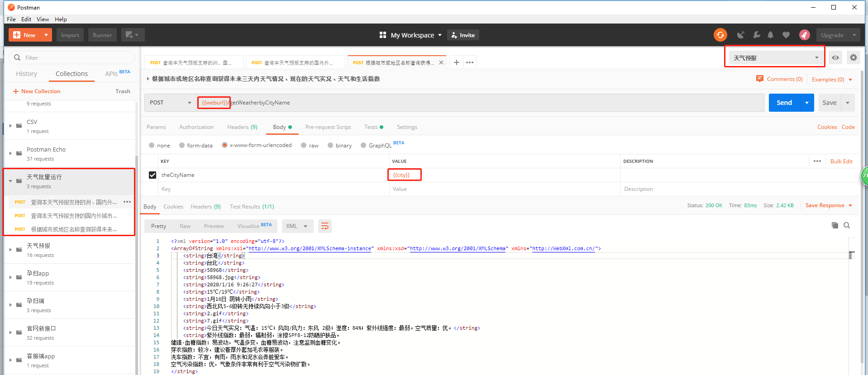Switch to the History tab
The image size is (868, 375).
27,74
